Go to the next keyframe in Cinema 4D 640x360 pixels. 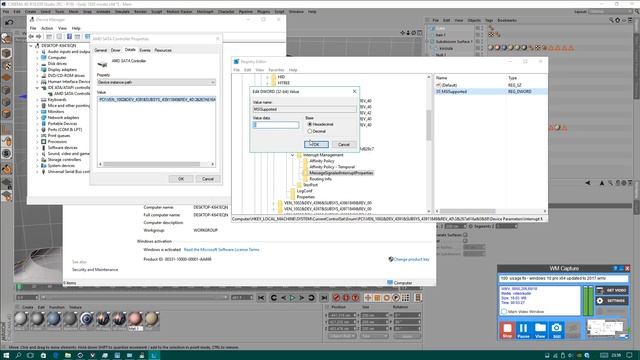coord(311,298)
